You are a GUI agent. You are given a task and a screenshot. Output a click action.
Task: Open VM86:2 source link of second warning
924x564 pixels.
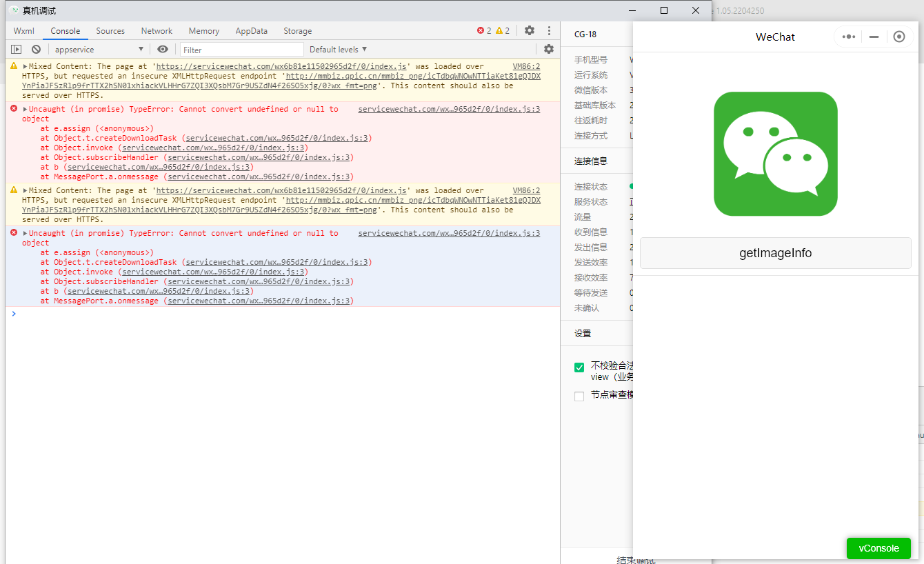[x=526, y=190]
